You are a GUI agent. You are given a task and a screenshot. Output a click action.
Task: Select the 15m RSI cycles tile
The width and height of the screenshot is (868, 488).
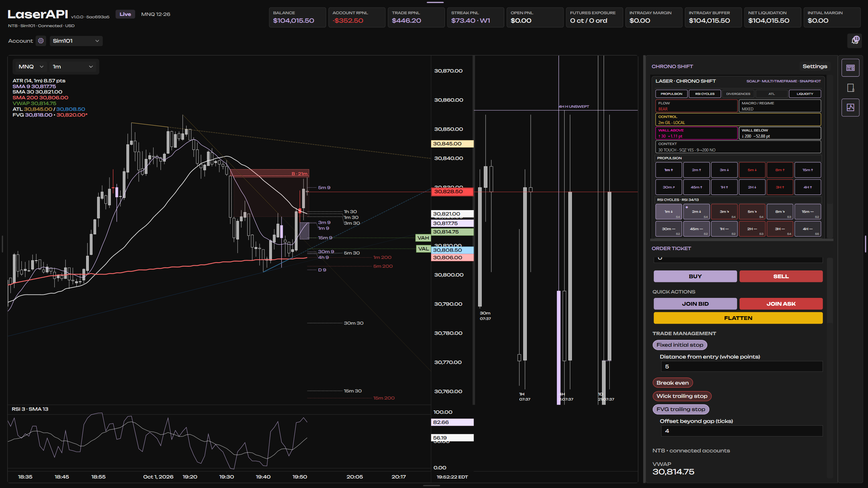pyautogui.click(x=808, y=212)
